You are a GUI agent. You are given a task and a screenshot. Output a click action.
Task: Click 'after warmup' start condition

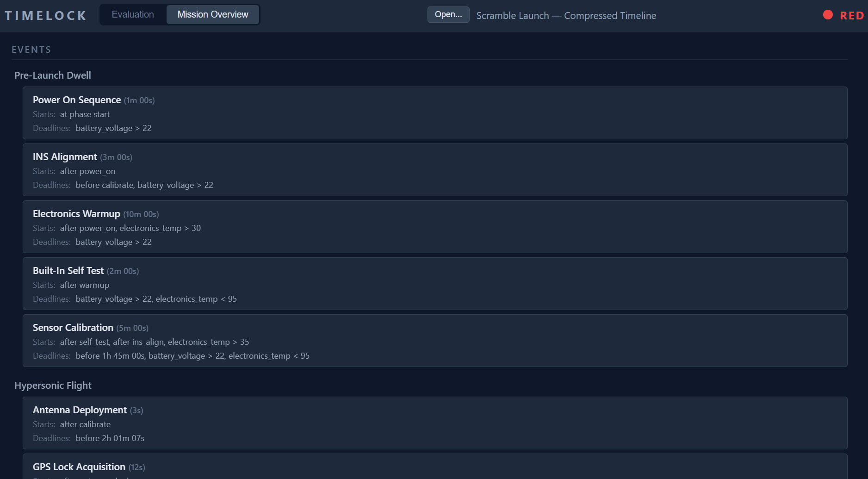coord(85,285)
